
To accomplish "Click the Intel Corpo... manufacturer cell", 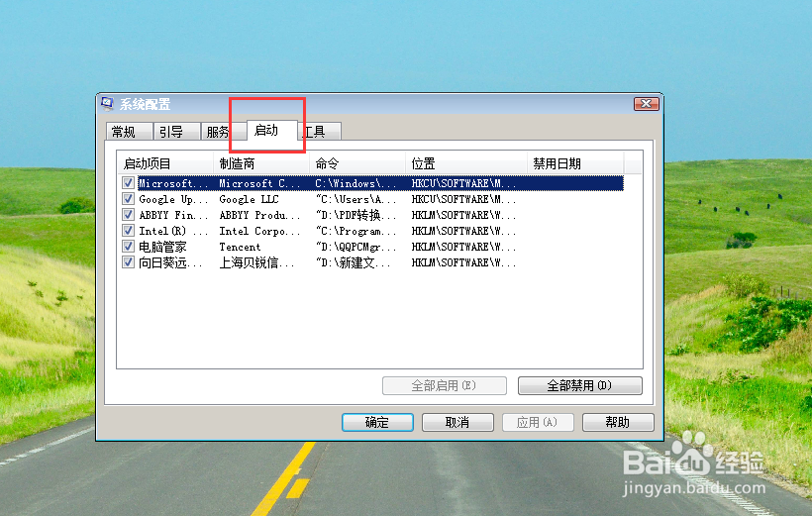I will tap(259, 231).
